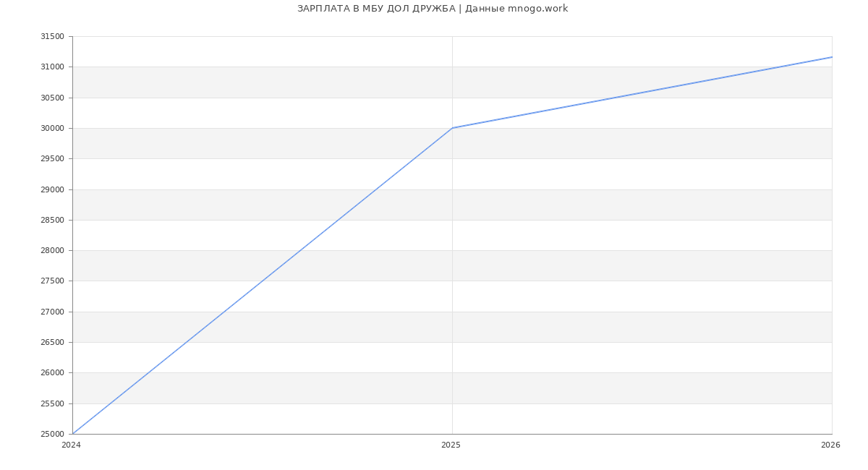
Task: Click the 2024 x-axis label
Action: (71, 445)
